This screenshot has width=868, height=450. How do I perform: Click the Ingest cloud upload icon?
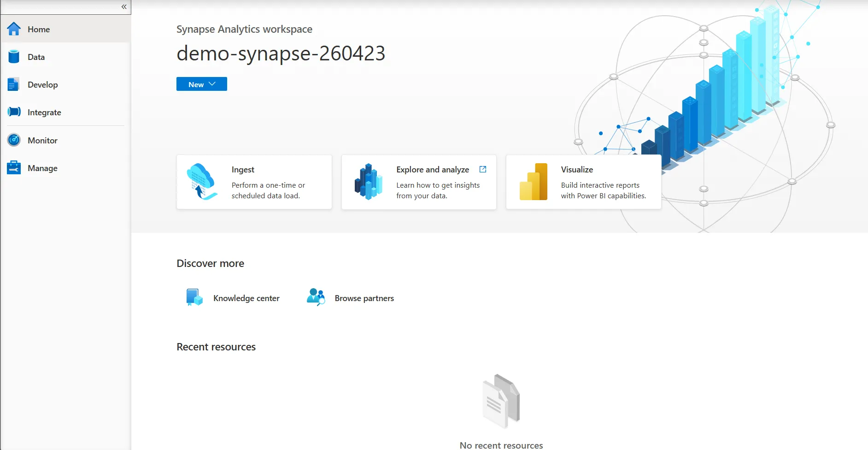tap(202, 182)
